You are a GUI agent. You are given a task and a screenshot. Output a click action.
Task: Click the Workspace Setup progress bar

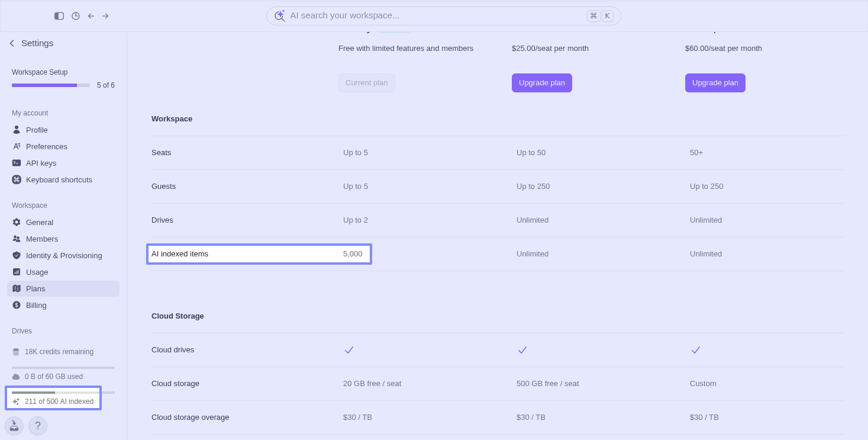[51, 85]
